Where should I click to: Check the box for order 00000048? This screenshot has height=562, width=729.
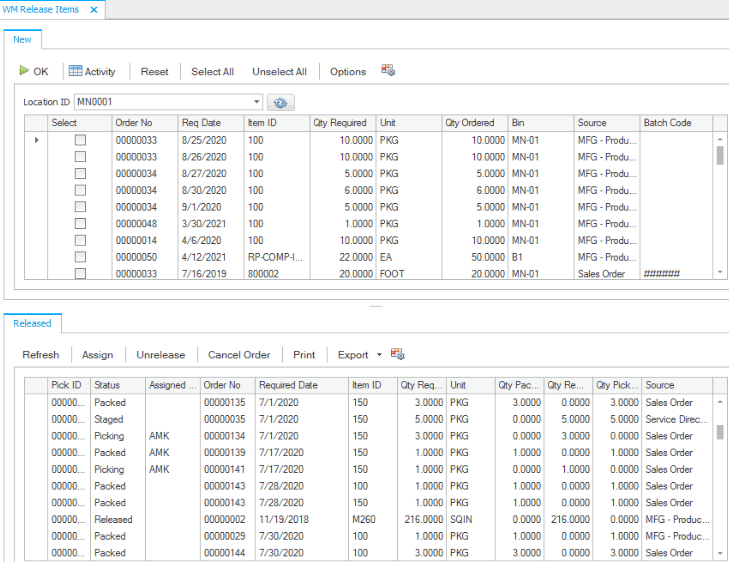(80, 223)
